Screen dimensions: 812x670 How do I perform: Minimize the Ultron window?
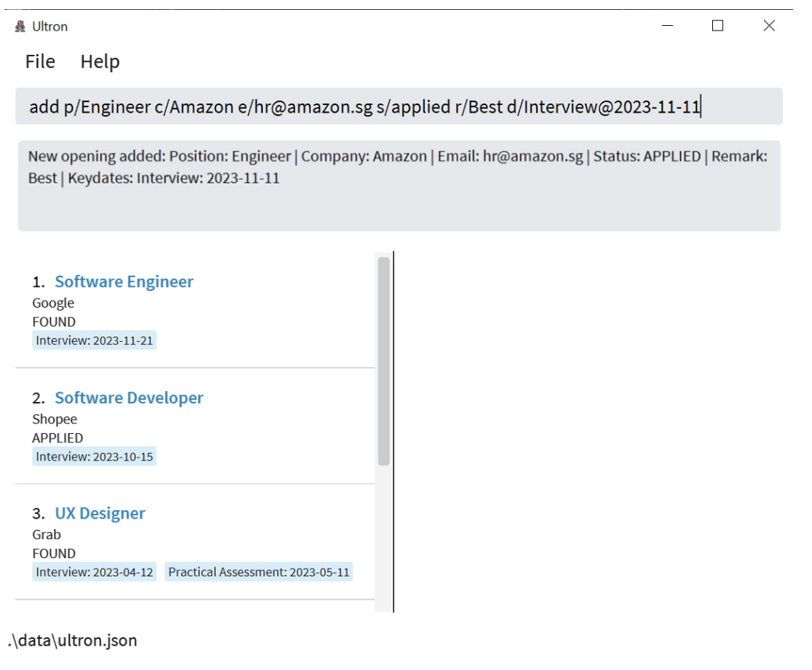pyautogui.click(x=667, y=26)
